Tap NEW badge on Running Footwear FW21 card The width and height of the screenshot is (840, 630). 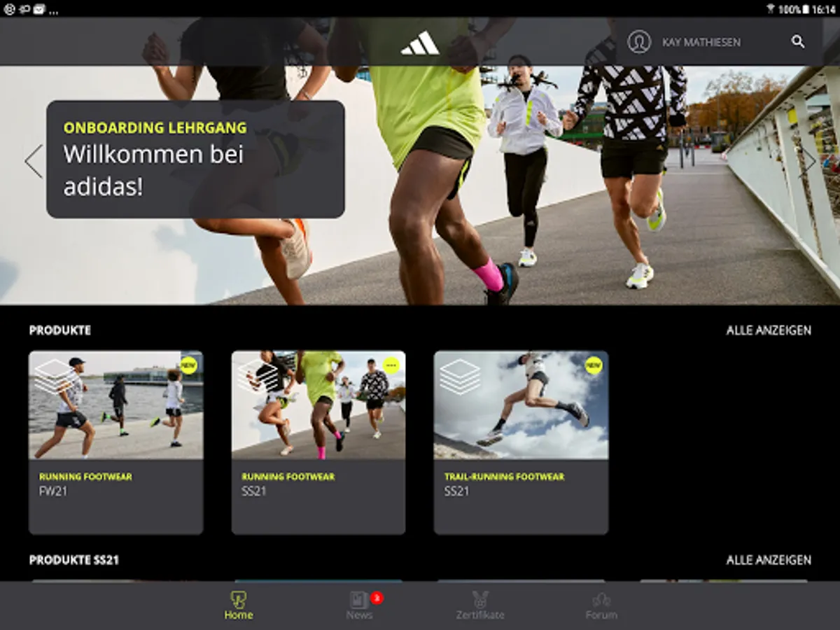[188, 365]
